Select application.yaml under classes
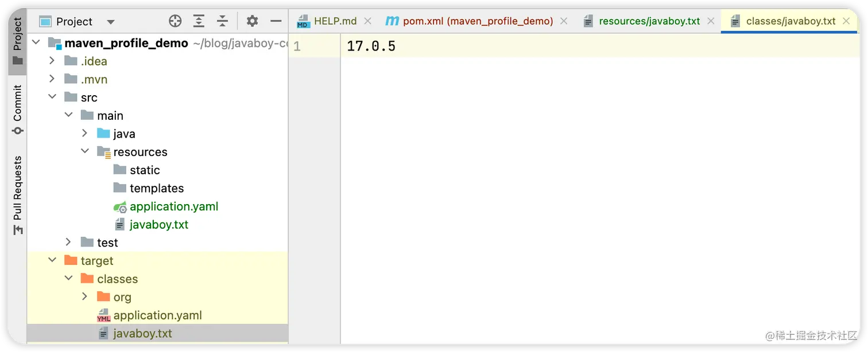The width and height of the screenshot is (868, 352). (157, 315)
